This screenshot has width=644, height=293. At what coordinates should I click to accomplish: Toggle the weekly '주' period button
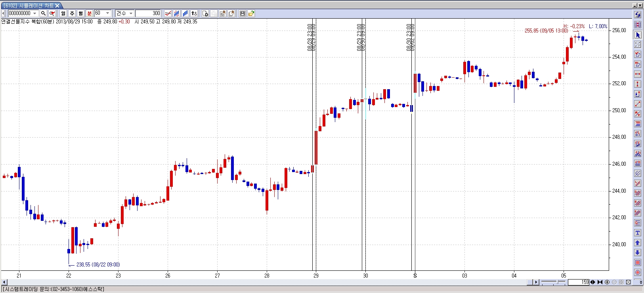pyautogui.click(x=72, y=13)
